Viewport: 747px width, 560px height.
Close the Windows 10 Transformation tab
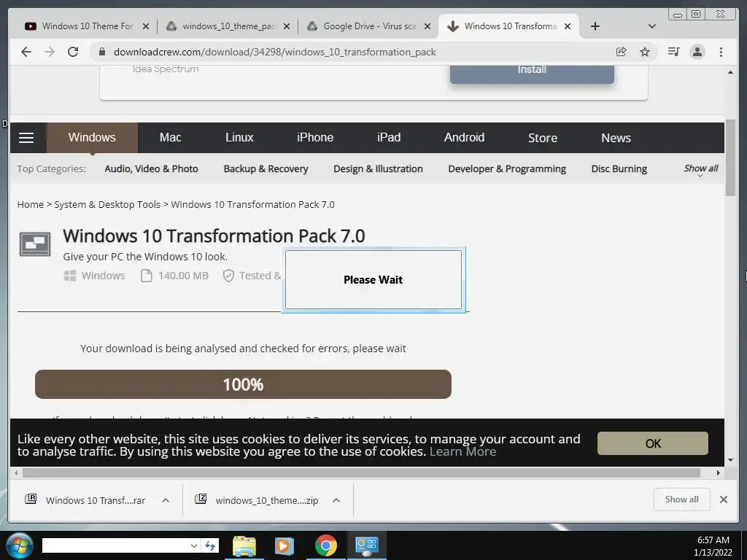coord(568,26)
